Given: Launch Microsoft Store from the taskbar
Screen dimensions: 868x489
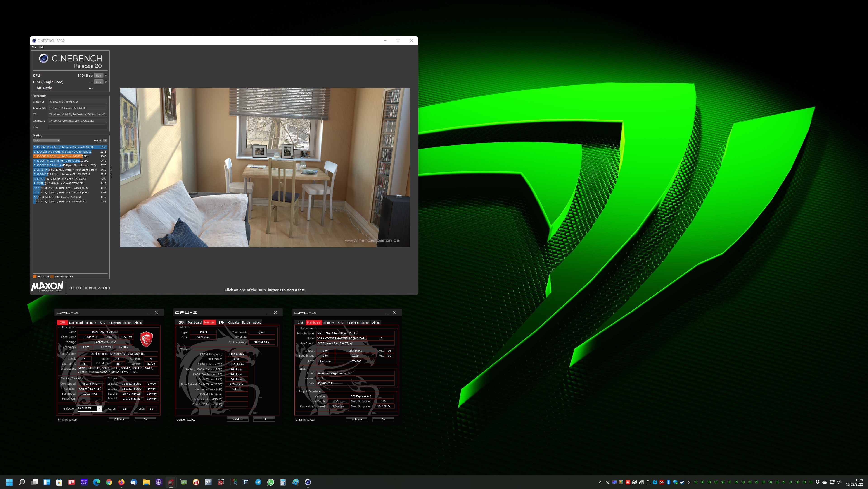Looking at the screenshot, I should pyautogui.click(x=59, y=482).
